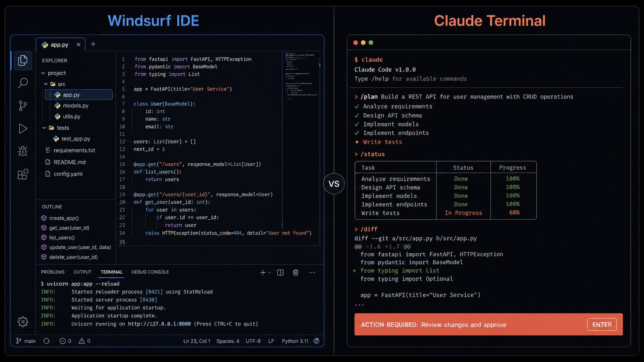Select the TERMINAL panel tab
Screen dimensions: 644x362
click(x=111, y=272)
